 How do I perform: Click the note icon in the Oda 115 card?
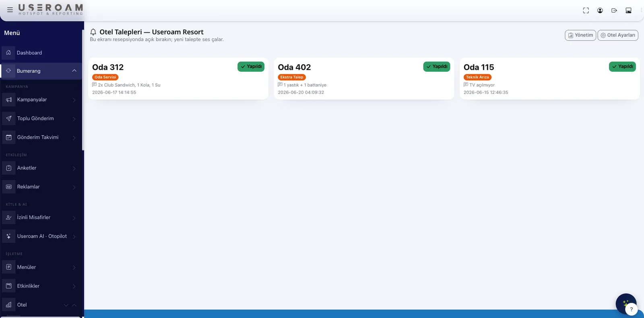466,85
